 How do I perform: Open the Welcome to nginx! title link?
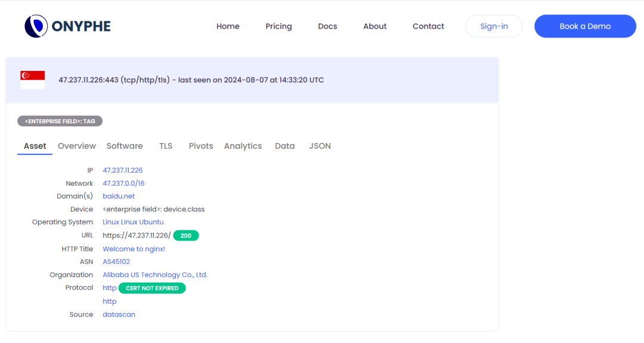coord(134,249)
